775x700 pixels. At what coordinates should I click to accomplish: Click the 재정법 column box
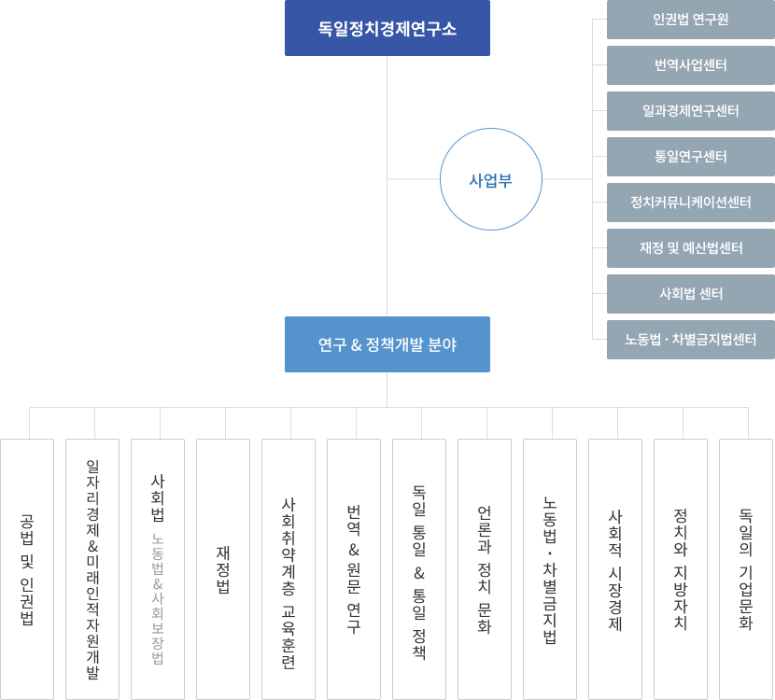[223, 568]
